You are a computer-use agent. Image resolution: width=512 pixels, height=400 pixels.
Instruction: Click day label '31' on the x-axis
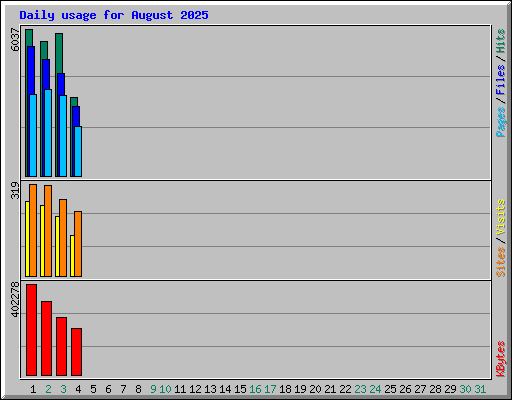click(x=480, y=389)
